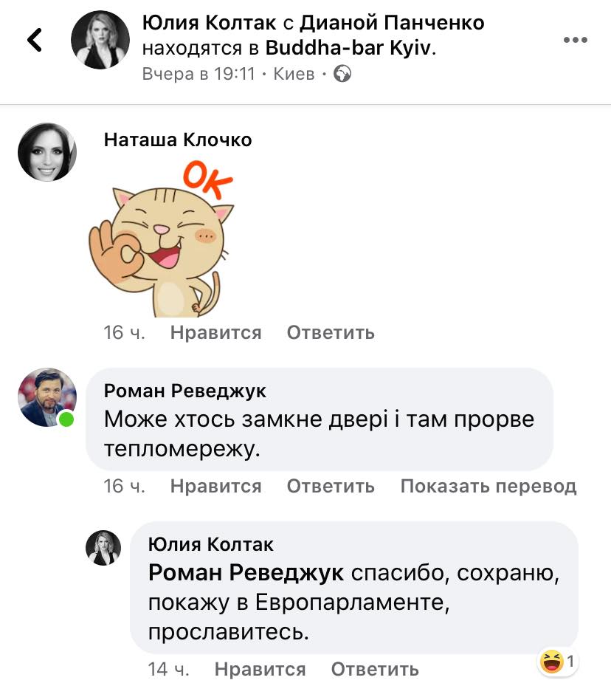The height and width of the screenshot is (700, 611).
Task: Open the three-dots post options menu
Action: point(575,40)
